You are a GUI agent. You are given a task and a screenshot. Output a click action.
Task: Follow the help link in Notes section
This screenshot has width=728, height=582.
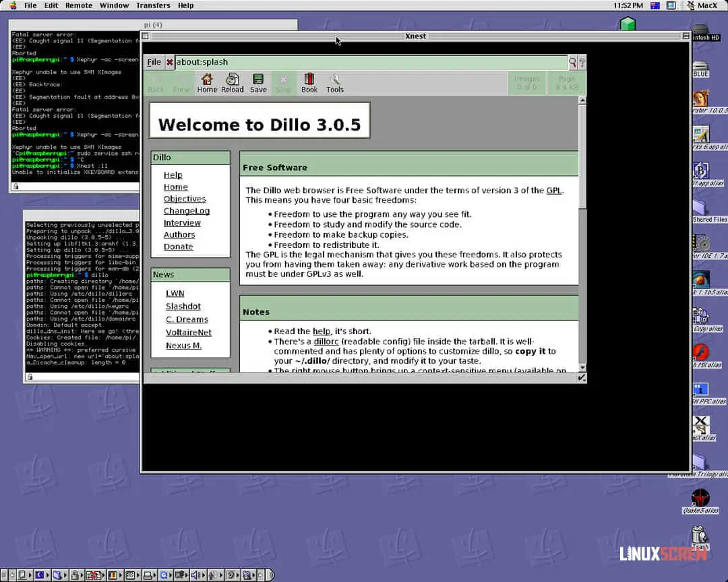[322, 331]
